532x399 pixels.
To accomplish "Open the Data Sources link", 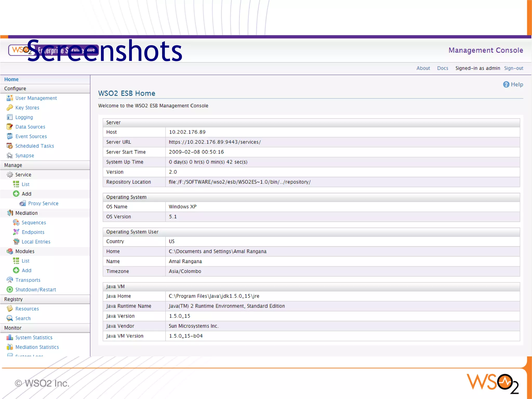I will tap(30, 127).
